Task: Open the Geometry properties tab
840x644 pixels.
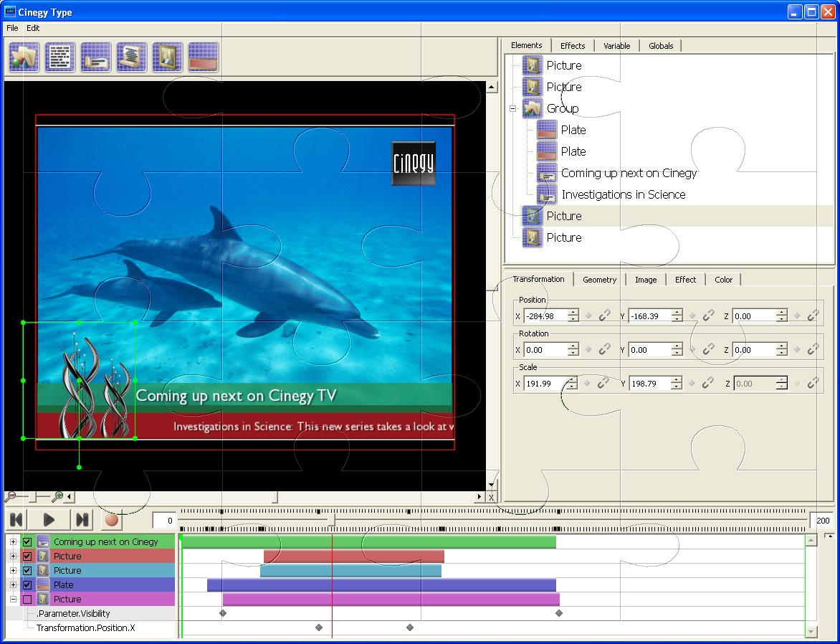Action: point(599,280)
